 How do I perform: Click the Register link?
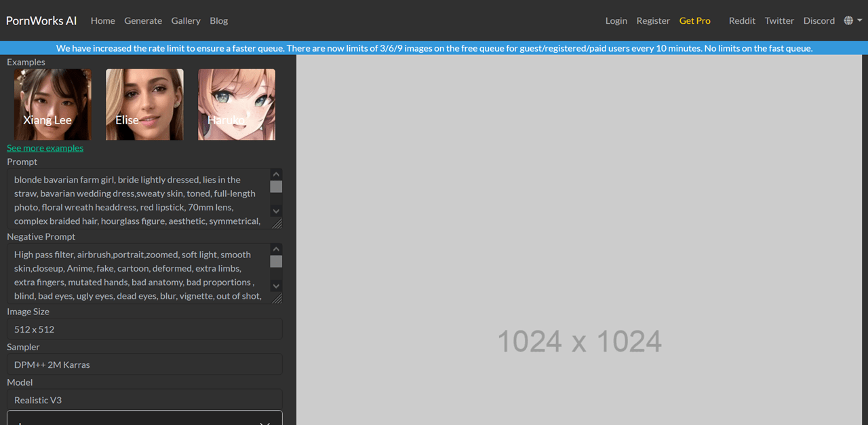tap(653, 20)
